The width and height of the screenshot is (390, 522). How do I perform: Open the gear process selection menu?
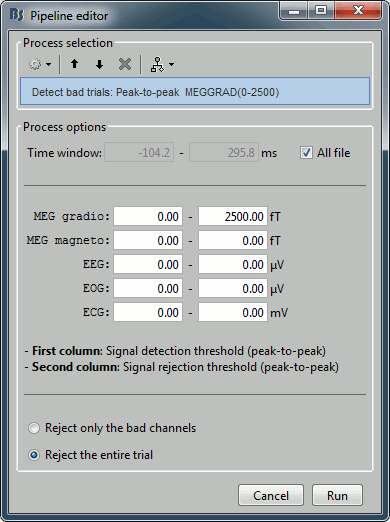(35, 64)
